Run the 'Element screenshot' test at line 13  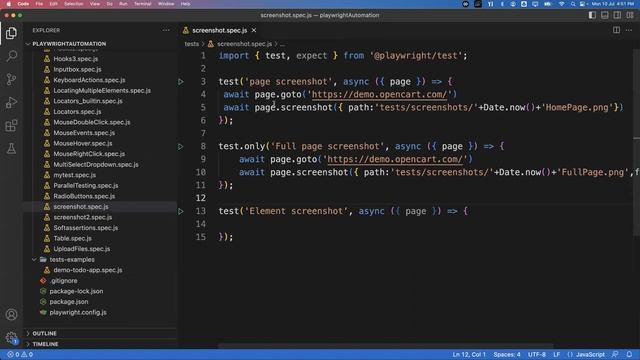point(180,211)
